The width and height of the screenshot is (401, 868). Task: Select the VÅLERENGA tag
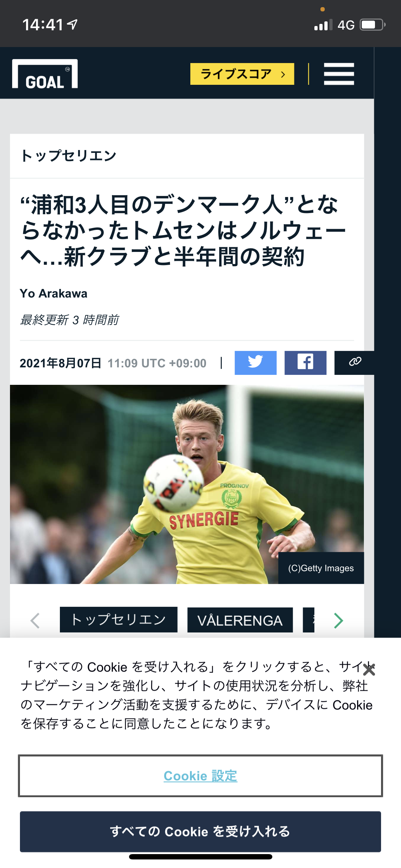tap(240, 620)
